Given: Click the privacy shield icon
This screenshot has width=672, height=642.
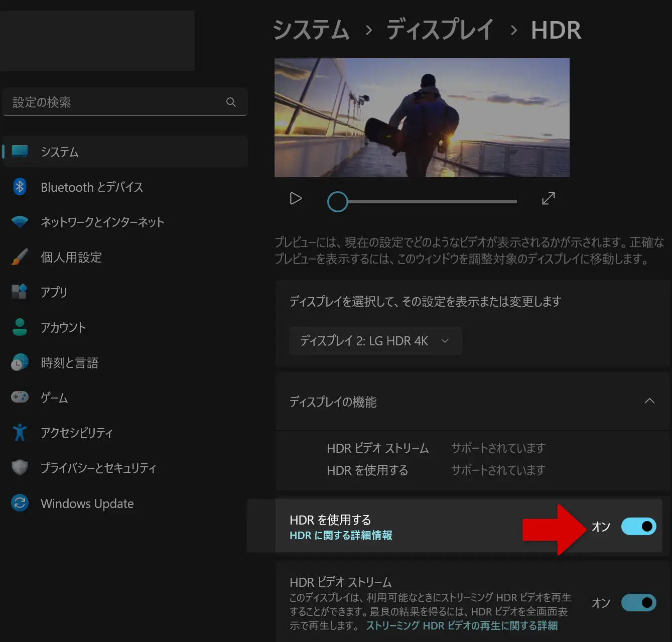Looking at the screenshot, I should tap(20, 467).
